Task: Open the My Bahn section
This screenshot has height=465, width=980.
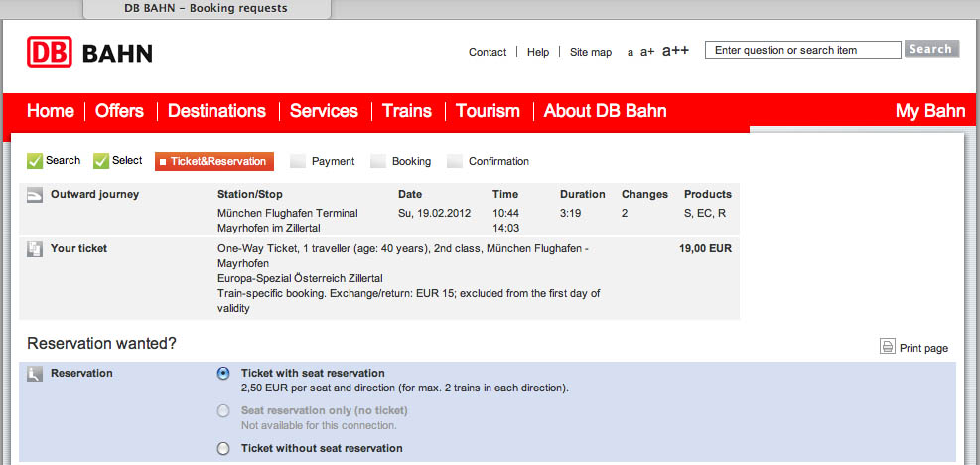Action: click(x=930, y=111)
